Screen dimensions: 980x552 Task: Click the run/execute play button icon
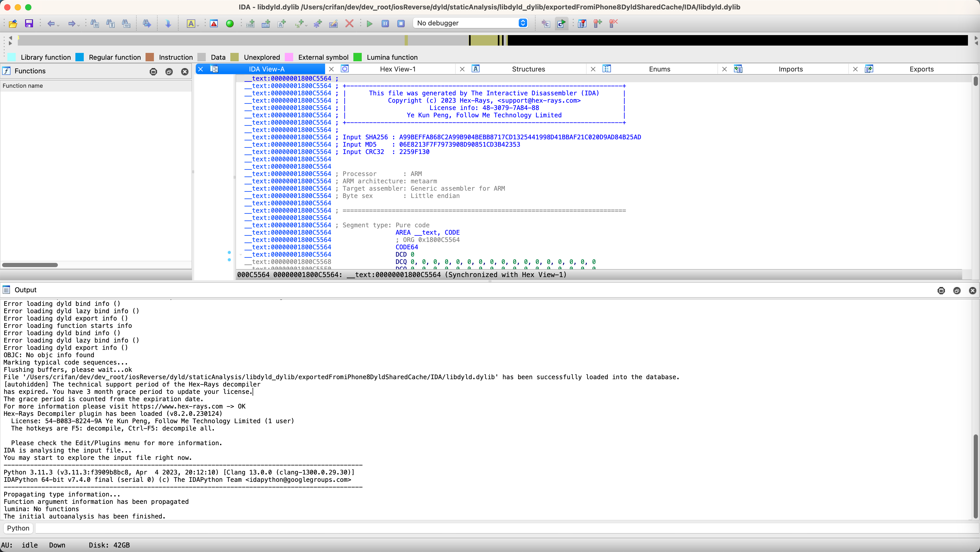point(370,24)
